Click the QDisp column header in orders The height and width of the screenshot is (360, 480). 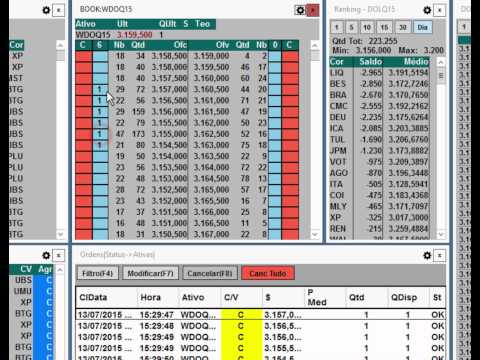point(407,297)
